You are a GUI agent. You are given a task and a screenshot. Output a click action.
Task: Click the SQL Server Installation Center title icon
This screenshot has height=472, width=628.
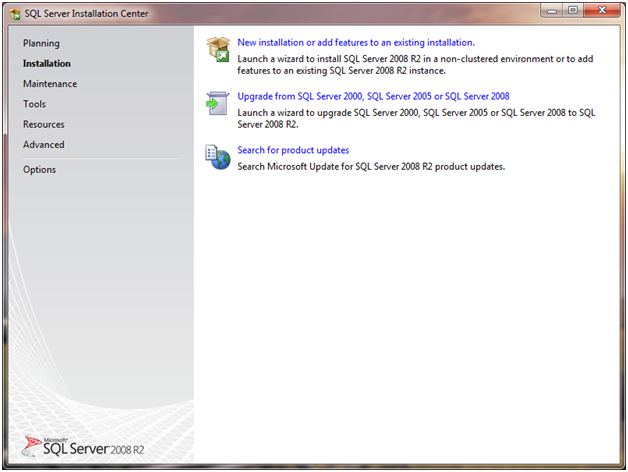click(x=15, y=14)
